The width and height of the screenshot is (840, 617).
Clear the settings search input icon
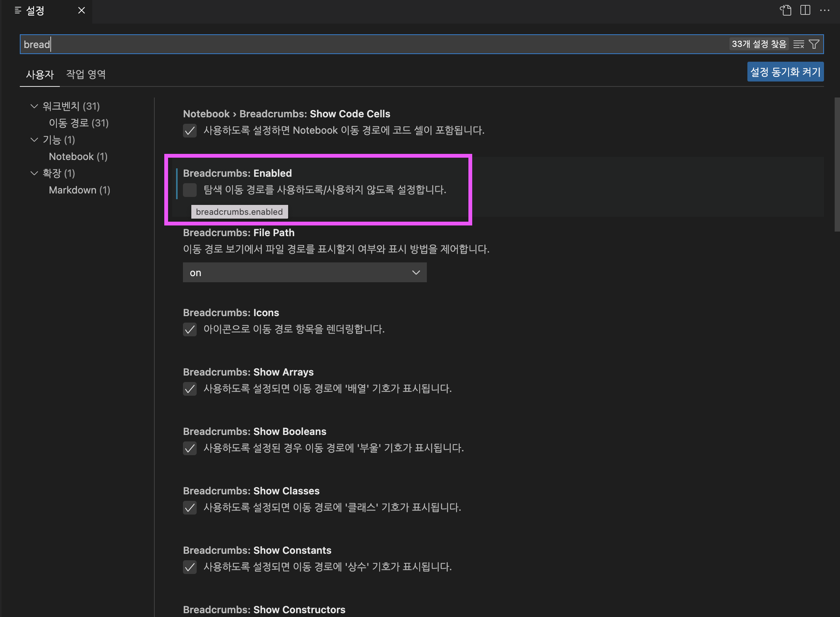coord(798,45)
